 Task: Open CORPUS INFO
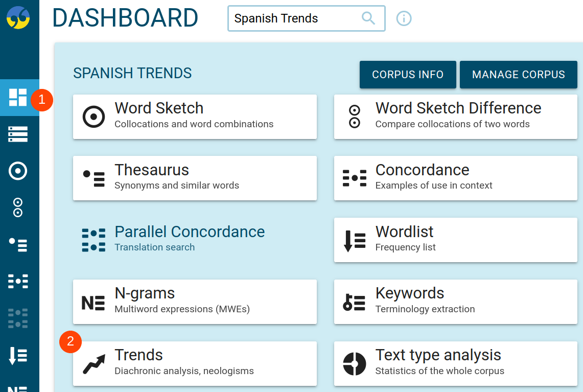tap(408, 75)
